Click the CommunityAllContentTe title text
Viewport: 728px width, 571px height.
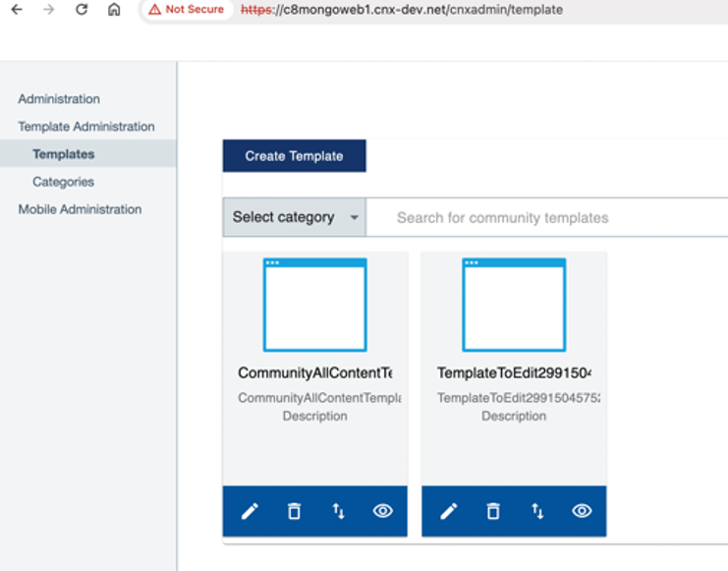click(315, 373)
